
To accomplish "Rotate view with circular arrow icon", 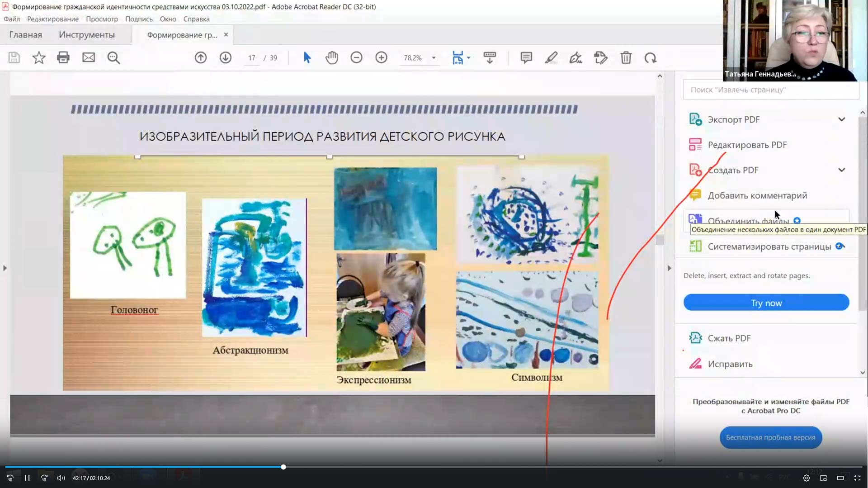I will pyautogui.click(x=651, y=58).
